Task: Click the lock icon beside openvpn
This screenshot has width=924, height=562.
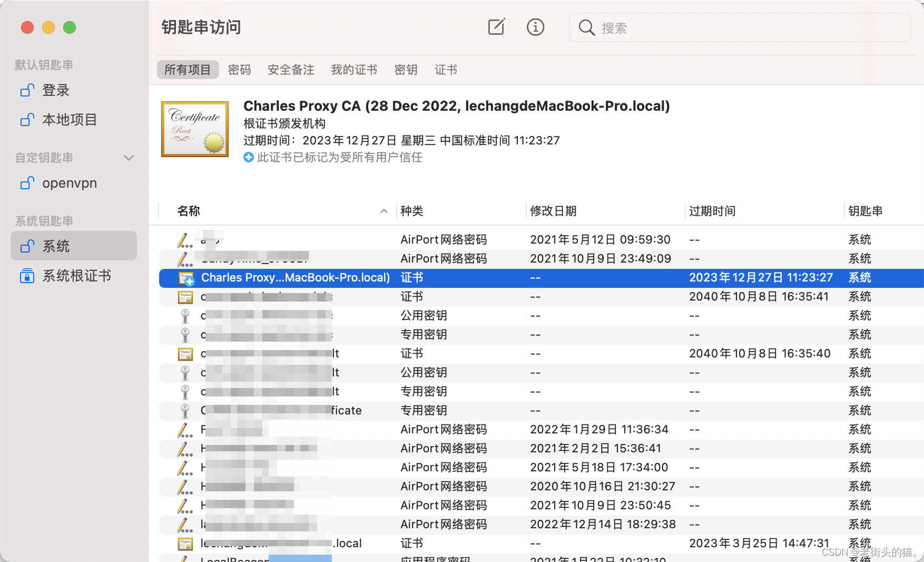Action: (27, 183)
